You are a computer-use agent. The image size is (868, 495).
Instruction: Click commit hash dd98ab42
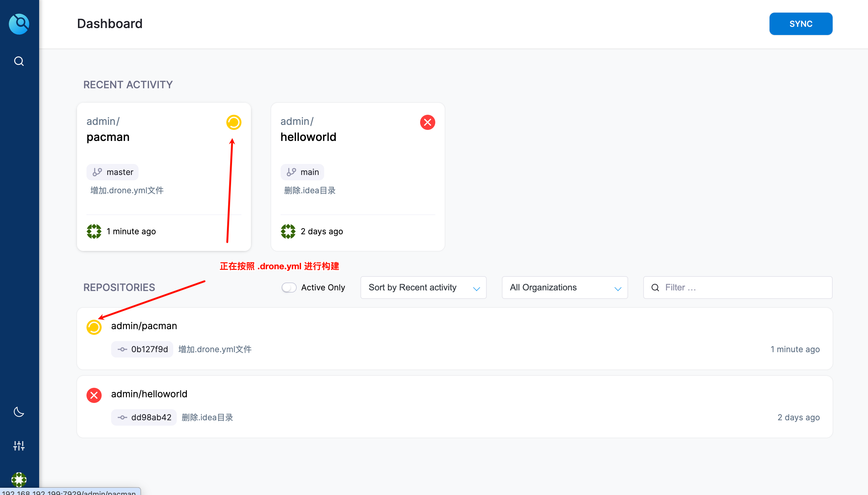click(144, 417)
